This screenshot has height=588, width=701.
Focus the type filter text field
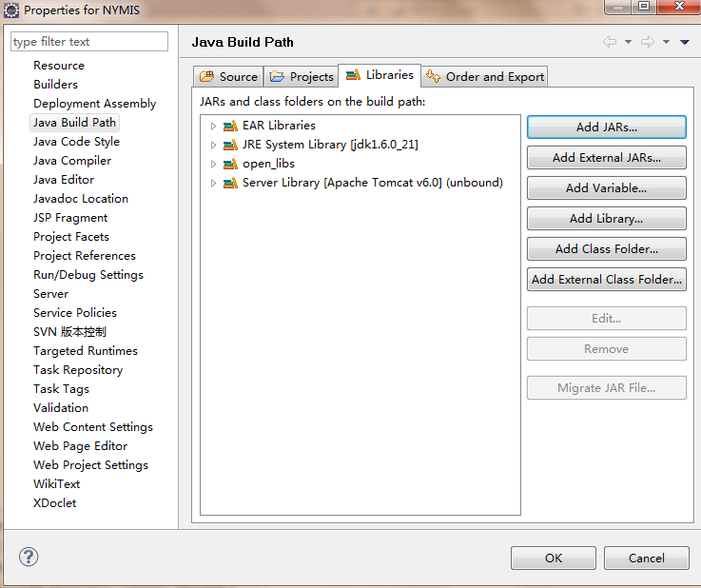pos(89,42)
